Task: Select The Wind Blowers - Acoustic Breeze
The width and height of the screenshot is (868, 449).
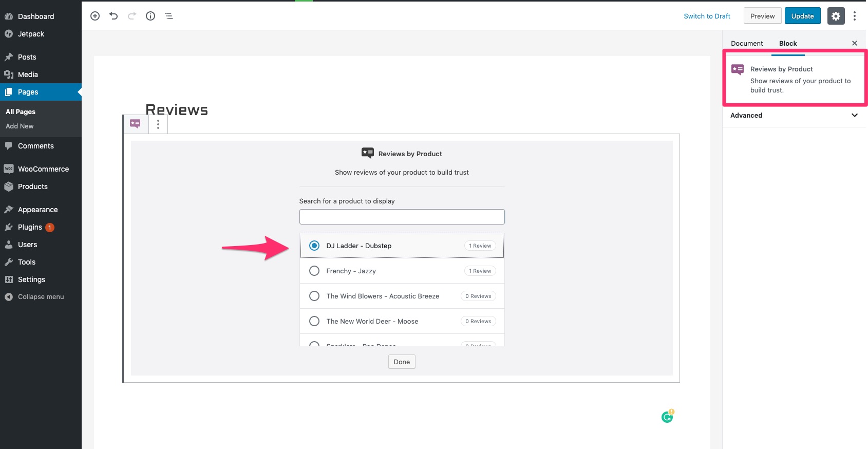Action: pyautogui.click(x=402, y=296)
